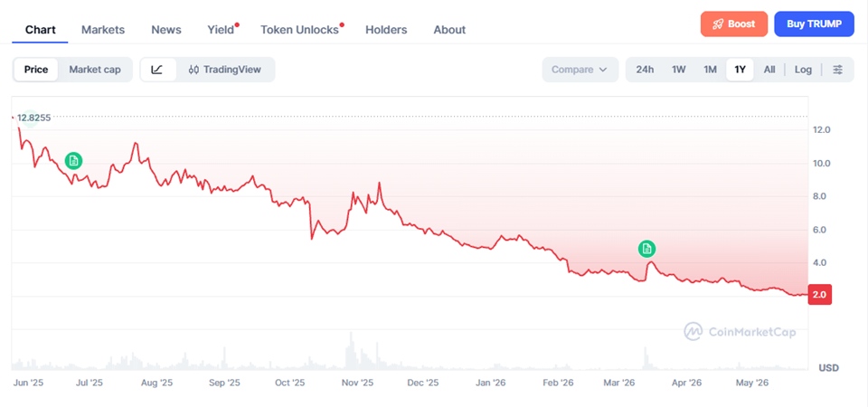The width and height of the screenshot is (868, 407).
Task: Click the CoinMarketCap watermark logo
Action: coord(741,332)
